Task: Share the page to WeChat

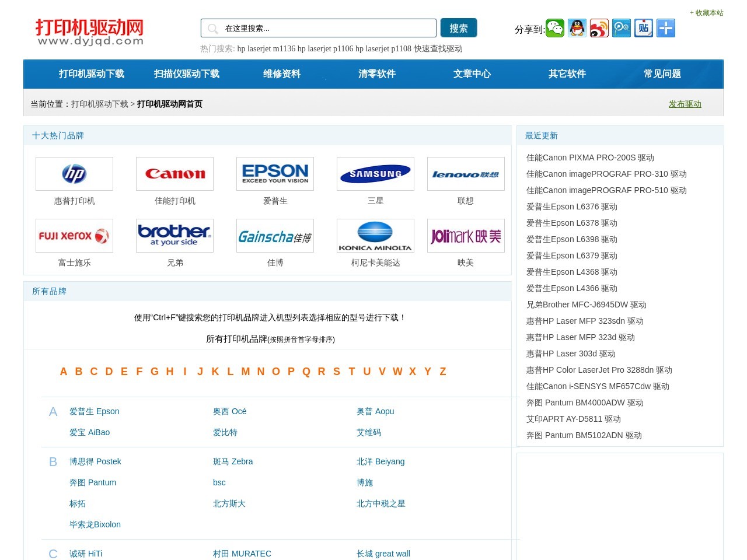Action: pyautogui.click(x=555, y=28)
